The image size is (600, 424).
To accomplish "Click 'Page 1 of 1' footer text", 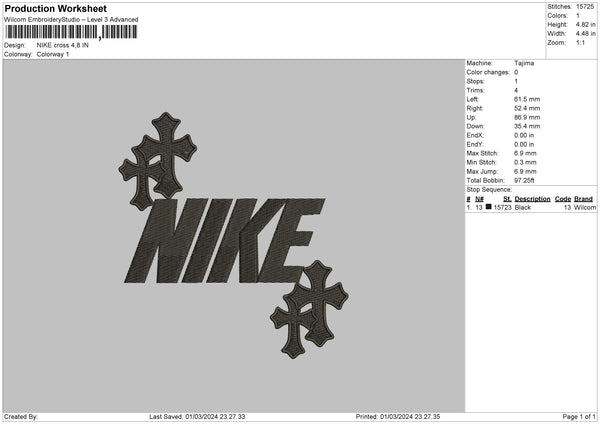I will tap(579, 417).
